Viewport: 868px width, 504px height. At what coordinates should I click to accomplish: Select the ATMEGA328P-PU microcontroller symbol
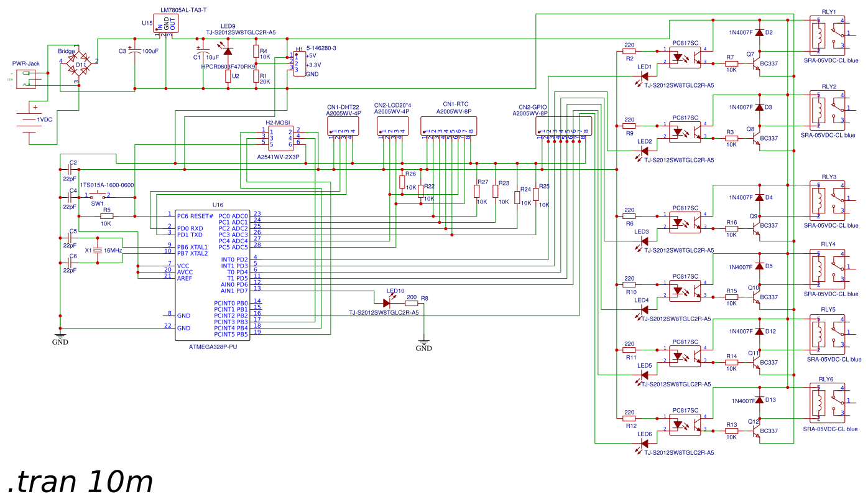pos(211,274)
